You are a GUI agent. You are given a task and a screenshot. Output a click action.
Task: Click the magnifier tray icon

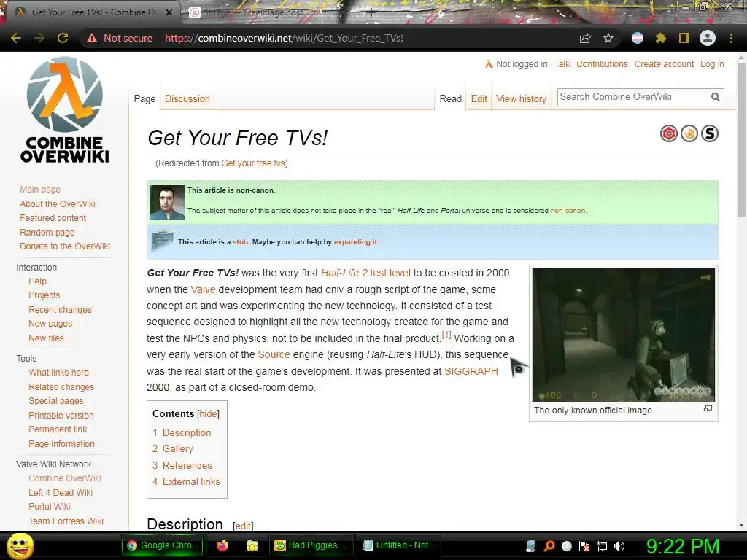pos(549,546)
